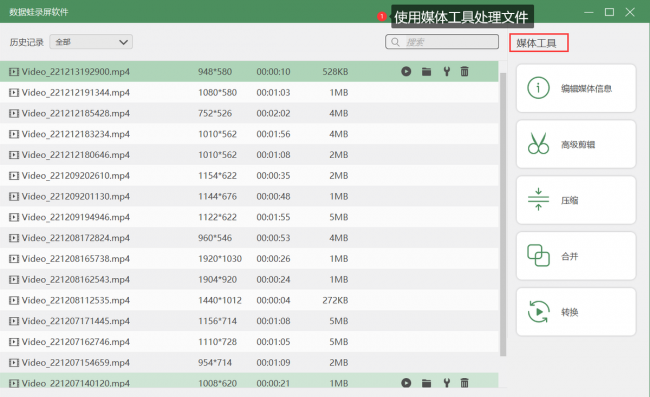Click resolution 1440*1012 cell
Viewport: 650px width, 397px height.
(x=220, y=300)
